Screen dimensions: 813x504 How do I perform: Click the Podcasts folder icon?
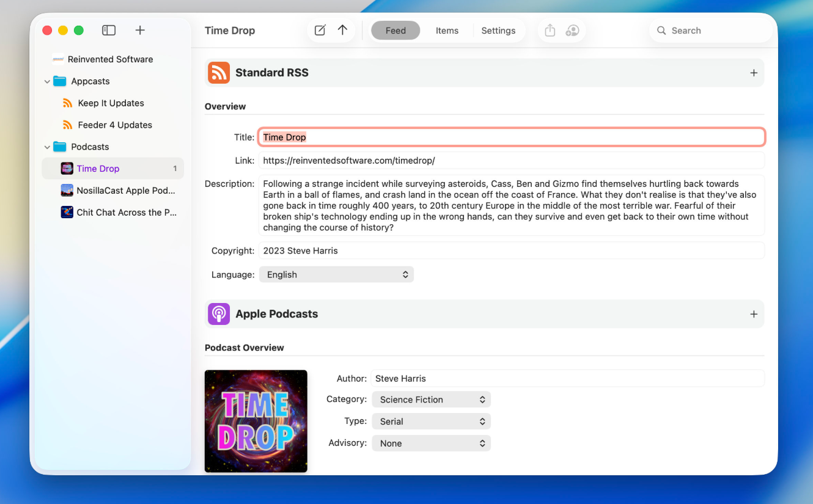(59, 147)
